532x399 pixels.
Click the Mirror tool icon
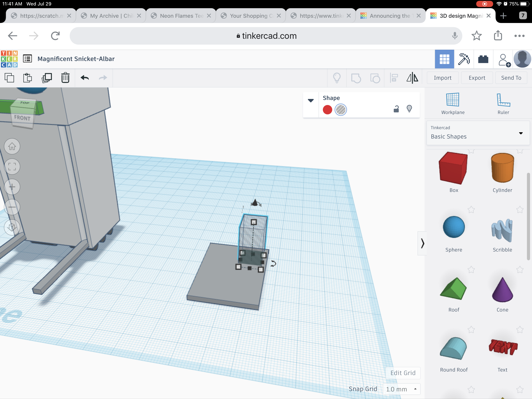point(412,78)
